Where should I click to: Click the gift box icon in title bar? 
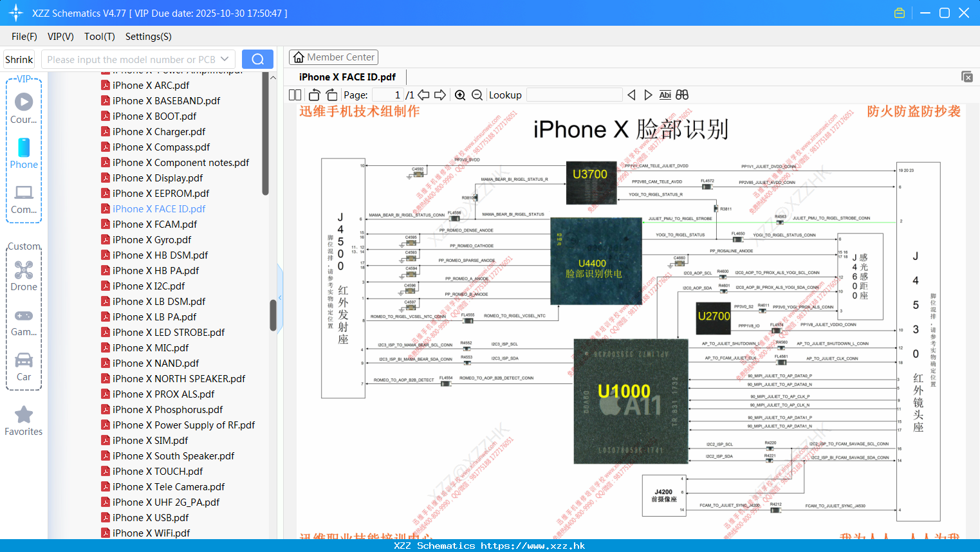900,13
